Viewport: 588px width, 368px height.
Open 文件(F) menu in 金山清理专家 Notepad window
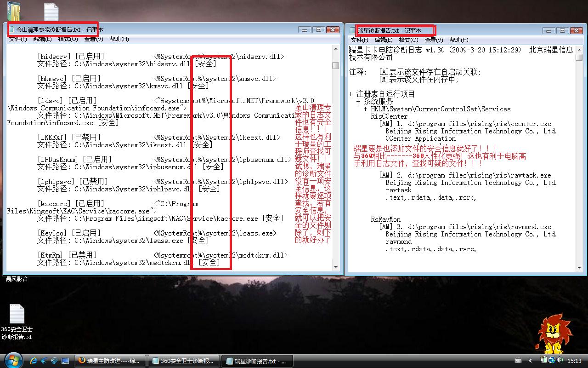tap(18, 39)
